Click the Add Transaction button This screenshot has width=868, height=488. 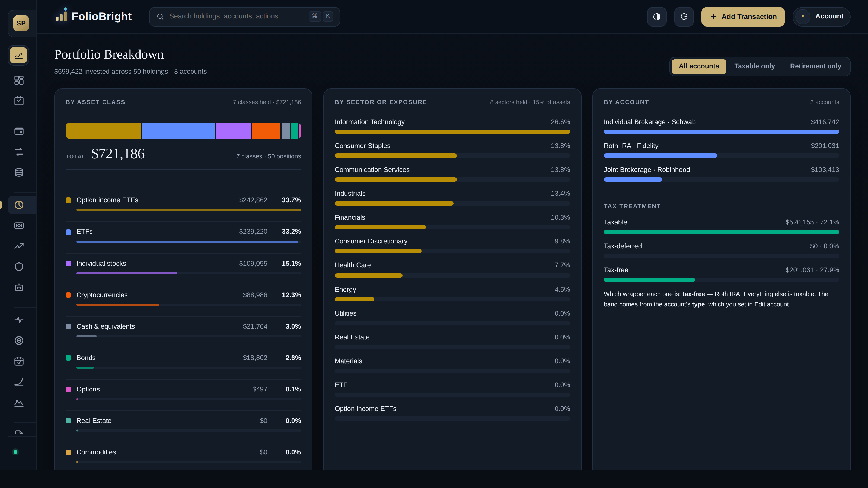pos(743,17)
